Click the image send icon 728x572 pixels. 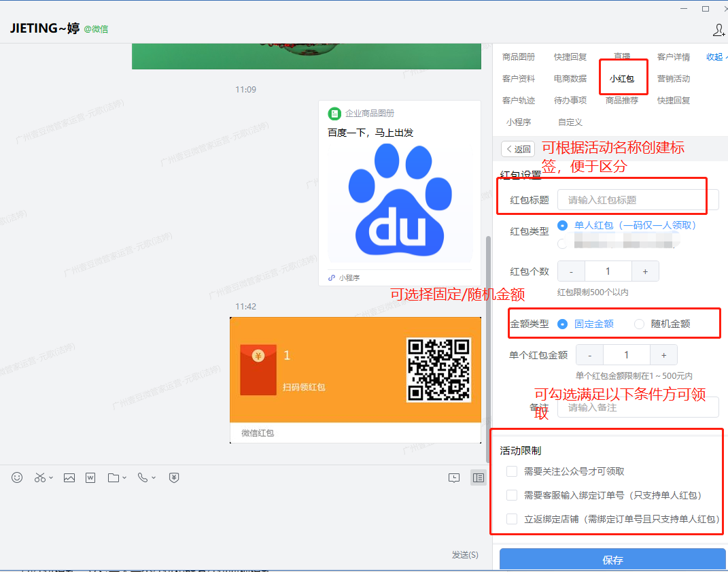coord(69,478)
